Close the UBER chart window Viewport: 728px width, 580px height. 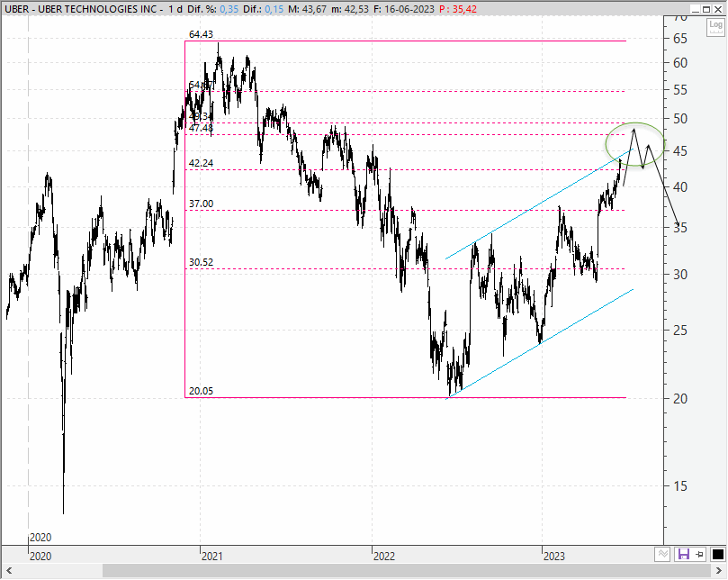[717, 9]
